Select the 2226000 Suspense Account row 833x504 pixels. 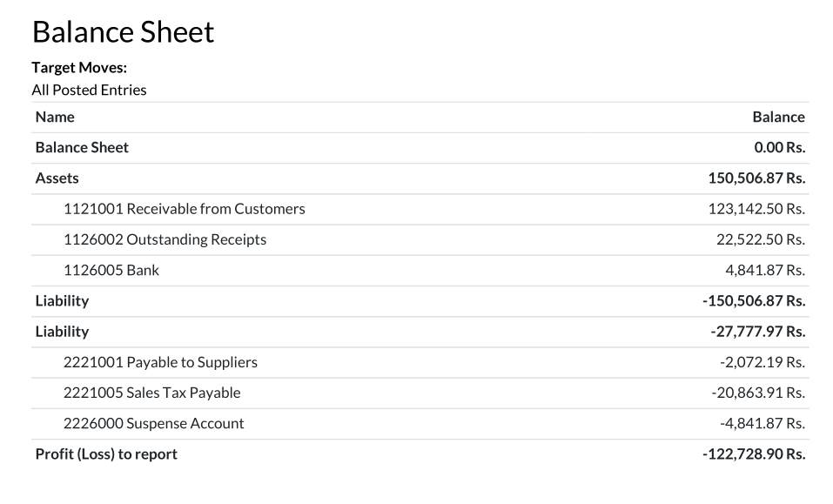coord(153,423)
